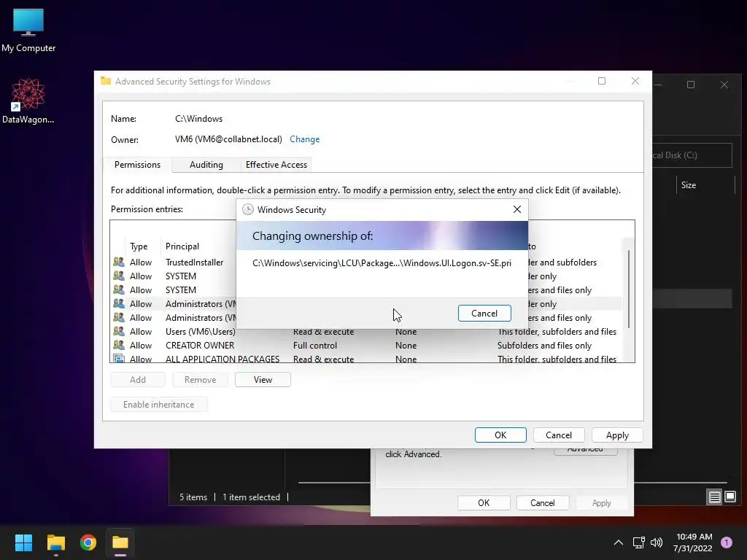Click the permission entries vertical scrollbar
The image size is (747, 560).
click(x=629, y=289)
